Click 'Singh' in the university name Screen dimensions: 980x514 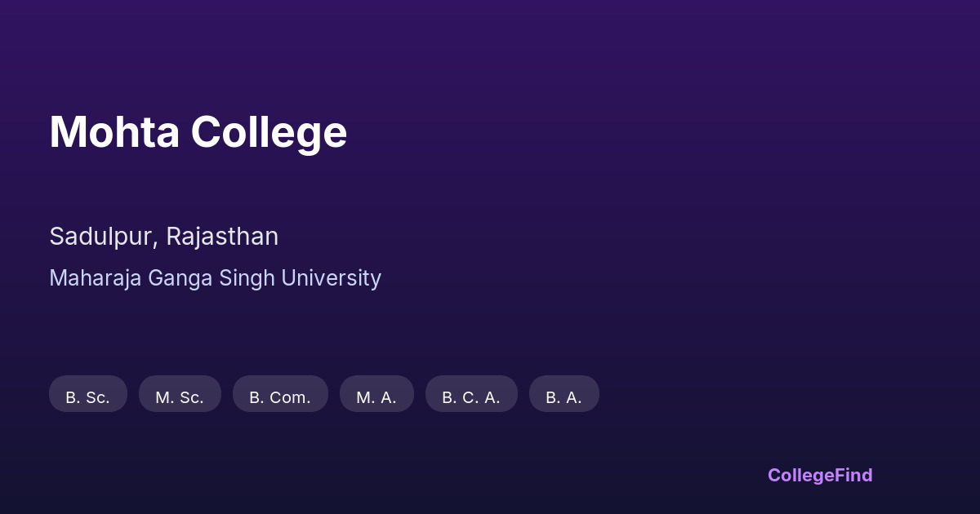247,278
